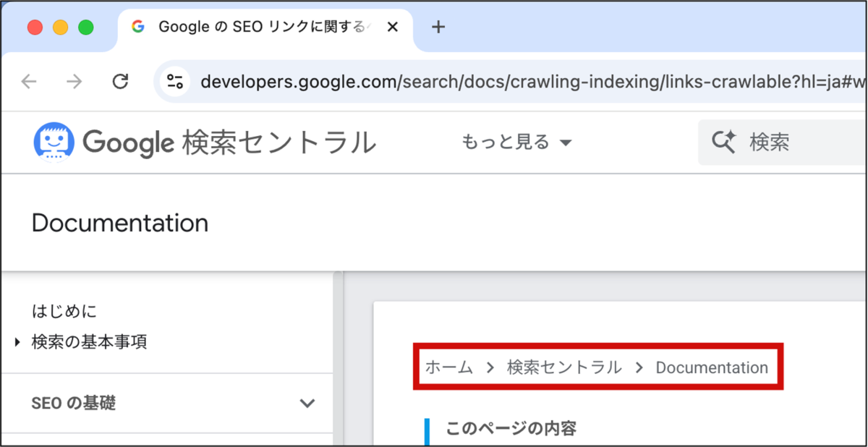This screenshot has height=447, width=868.
Task: Click the Google favicon on the browser tab
Action: click(137, 27)
